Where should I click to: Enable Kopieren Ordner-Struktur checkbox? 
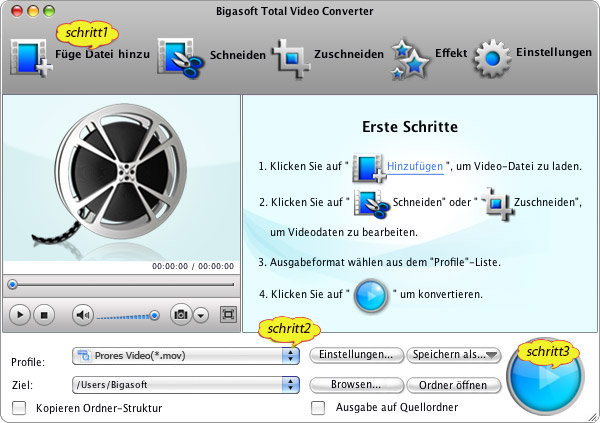(19, 408)
